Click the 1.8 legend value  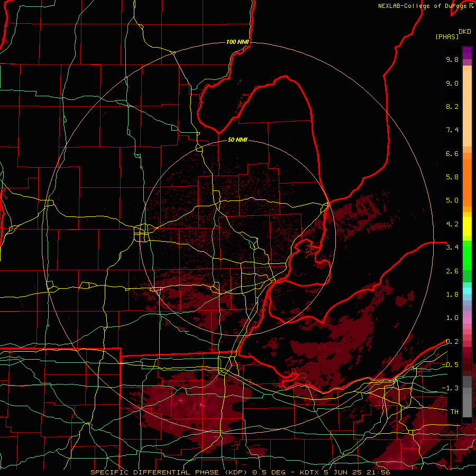tap(452, 295)
